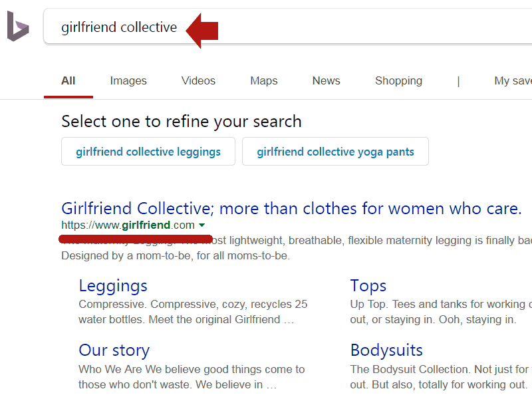This screenshot has width=532, height=399.
Task: Open the Images search tab
Action: click(128, 80)
